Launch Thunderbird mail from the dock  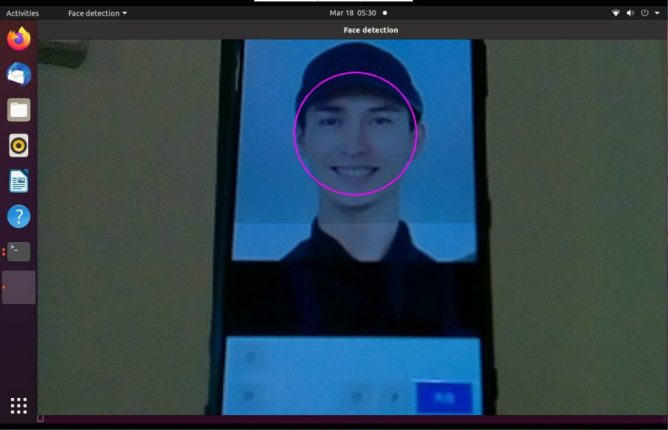pyautogui.click(x=18, y=74)
